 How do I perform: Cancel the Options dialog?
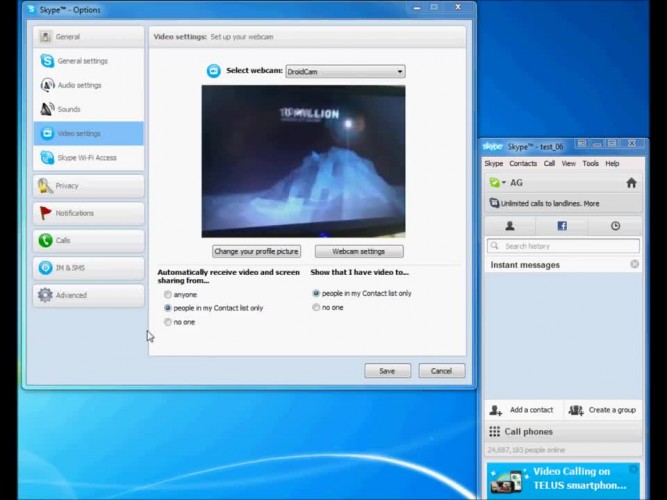click(442, 371)
